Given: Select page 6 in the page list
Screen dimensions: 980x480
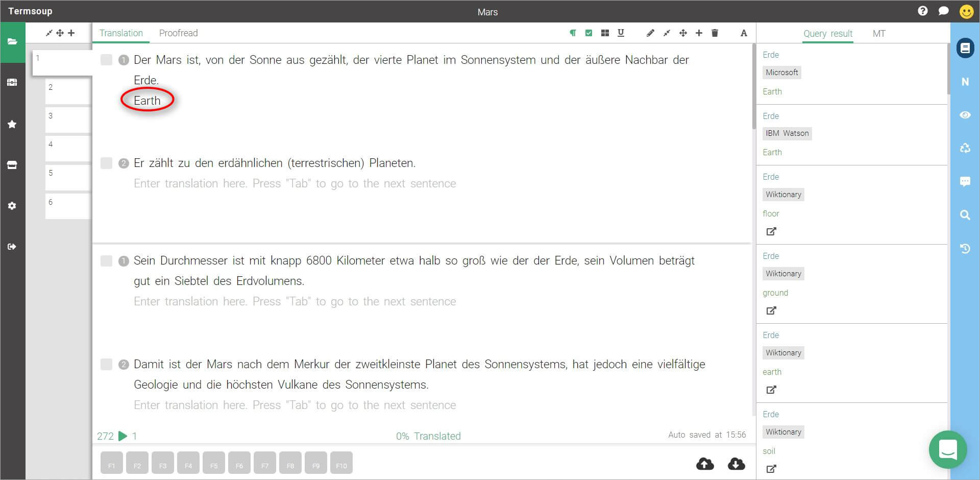Looking at the screenshot, I should click(x=68, y=206).
